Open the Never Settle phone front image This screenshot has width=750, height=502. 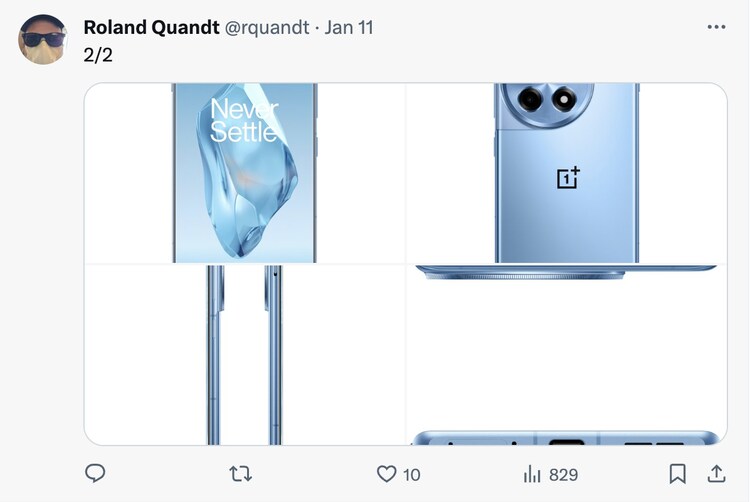point(245,173)
